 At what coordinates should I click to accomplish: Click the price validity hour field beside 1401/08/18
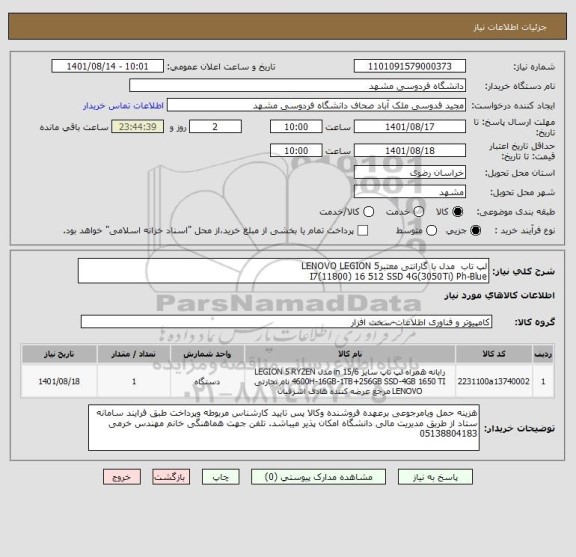[x=296, y=151]
